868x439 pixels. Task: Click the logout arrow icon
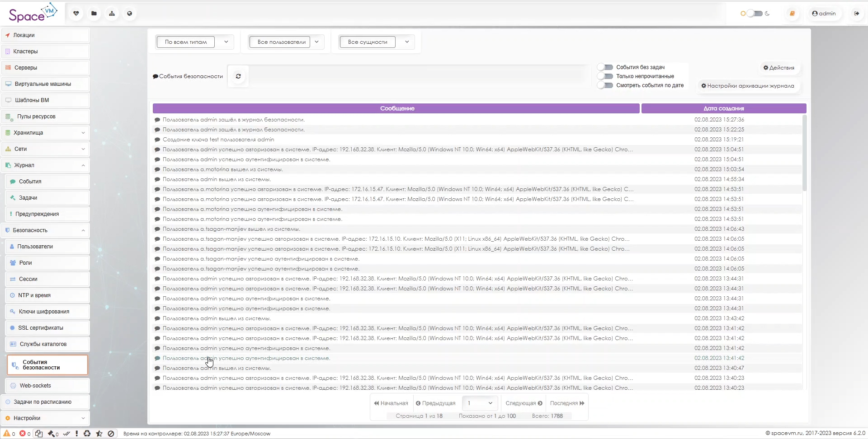856,14
